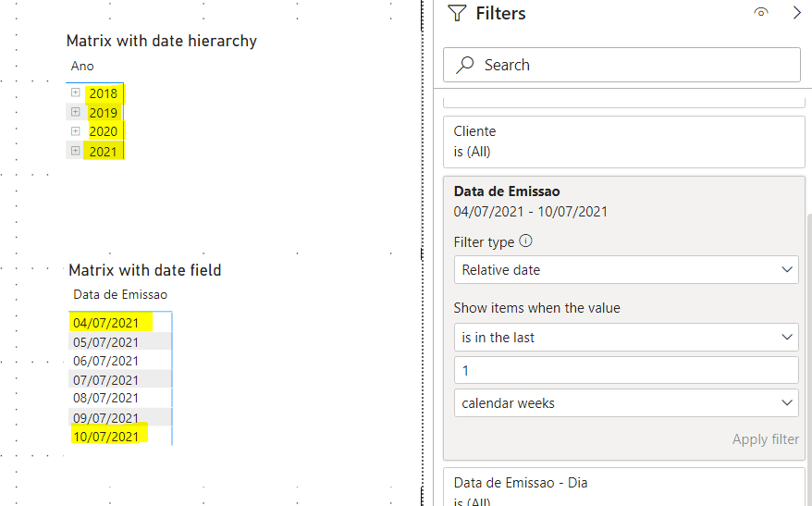Click the Search box in the Filters pane
812x506 pixels.
[x=621, y=65]
